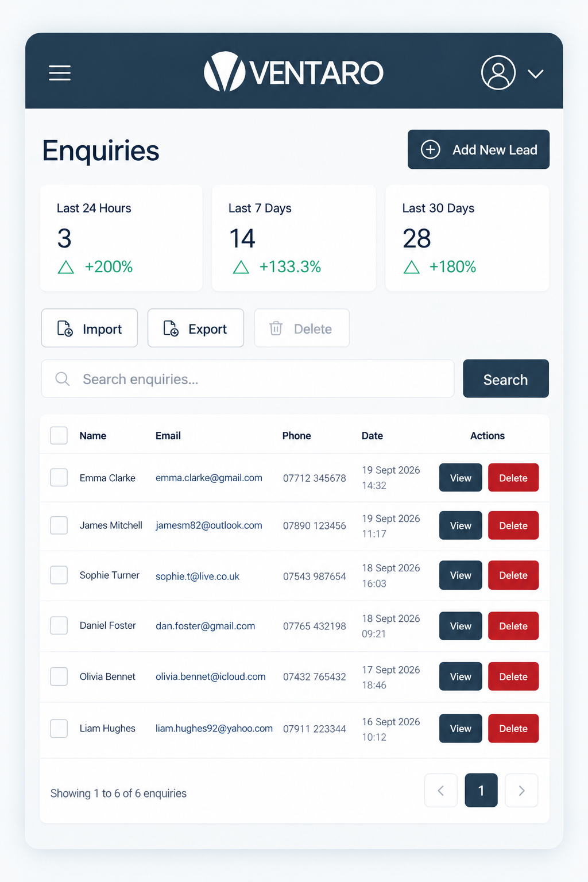
Task: View the Sophie Turner enquiry
Action: 461,575
